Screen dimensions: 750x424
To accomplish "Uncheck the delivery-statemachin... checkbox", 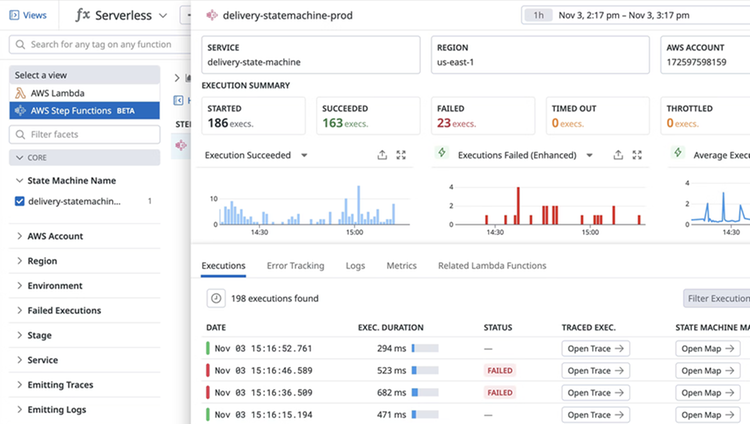I will pos(20,201).
